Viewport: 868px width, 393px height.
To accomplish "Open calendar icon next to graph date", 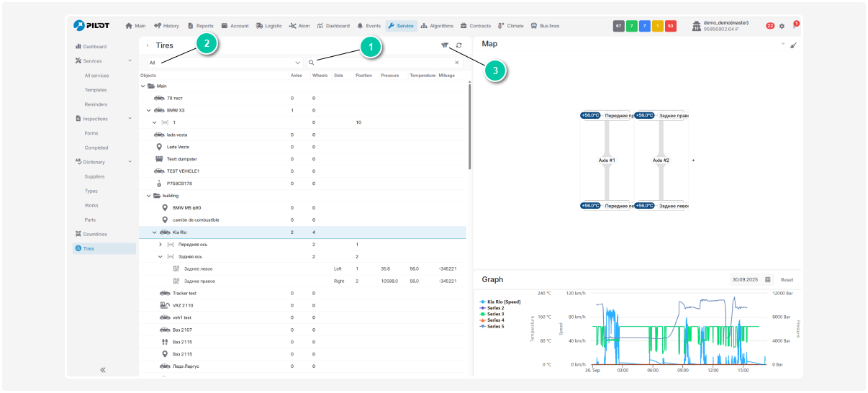I will pos(768,279).
